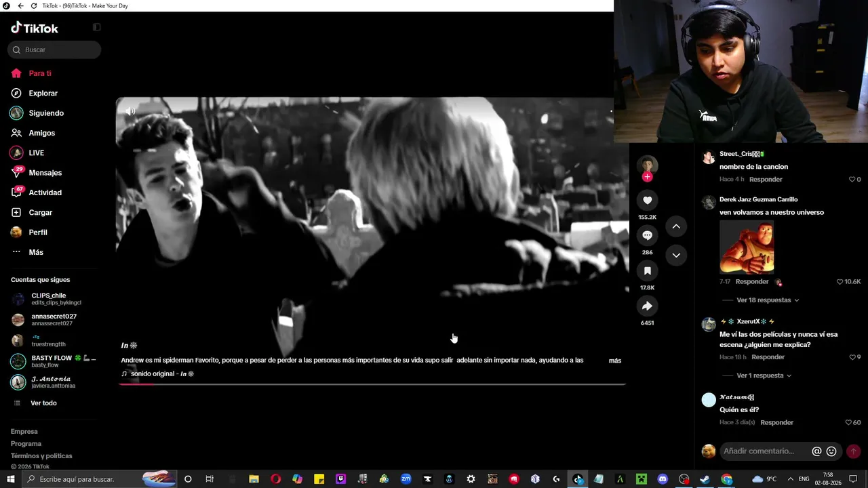Mute the video with speaker icon

(x=130, y=111)
